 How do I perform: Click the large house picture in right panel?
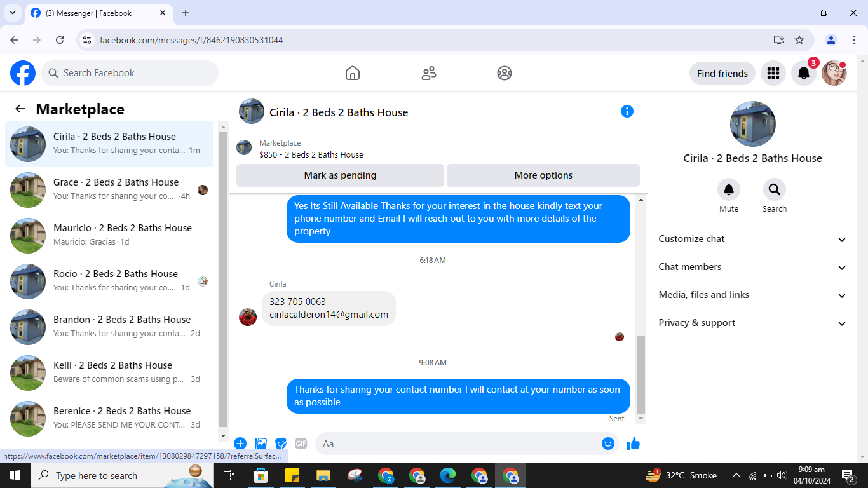tap(753, 124)
